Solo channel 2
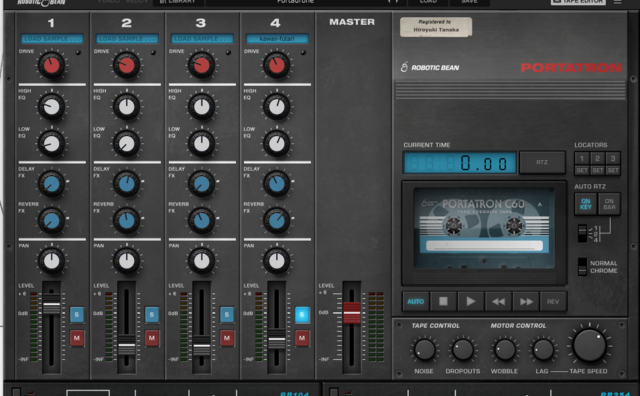 [x=152, y=315]
